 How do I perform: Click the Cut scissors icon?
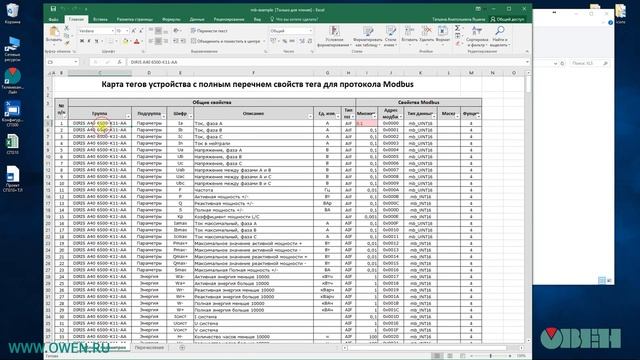tap(67, 29)
